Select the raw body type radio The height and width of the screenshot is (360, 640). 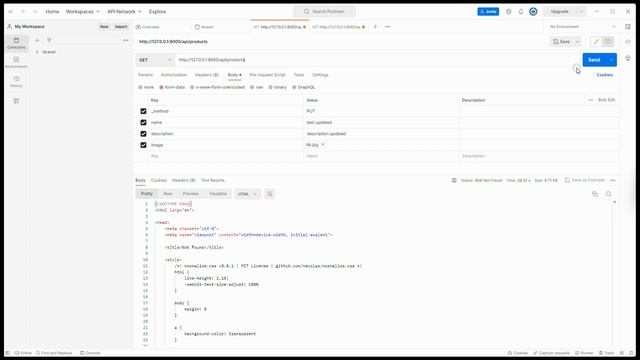point(252,87)
